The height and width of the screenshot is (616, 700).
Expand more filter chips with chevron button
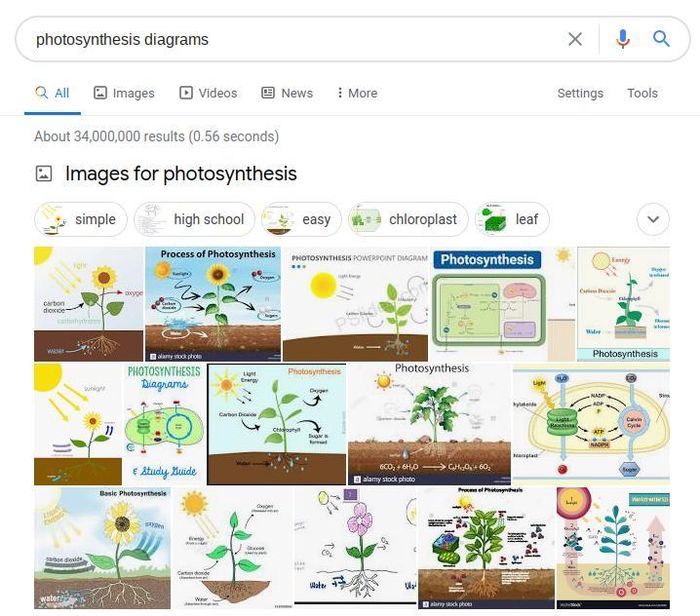[653, 219]
